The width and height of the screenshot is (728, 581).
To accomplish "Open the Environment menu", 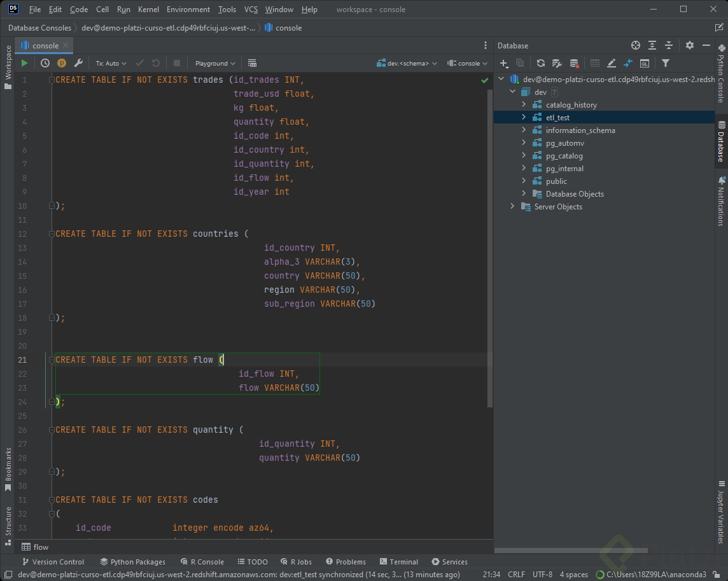I will (188, 10).
